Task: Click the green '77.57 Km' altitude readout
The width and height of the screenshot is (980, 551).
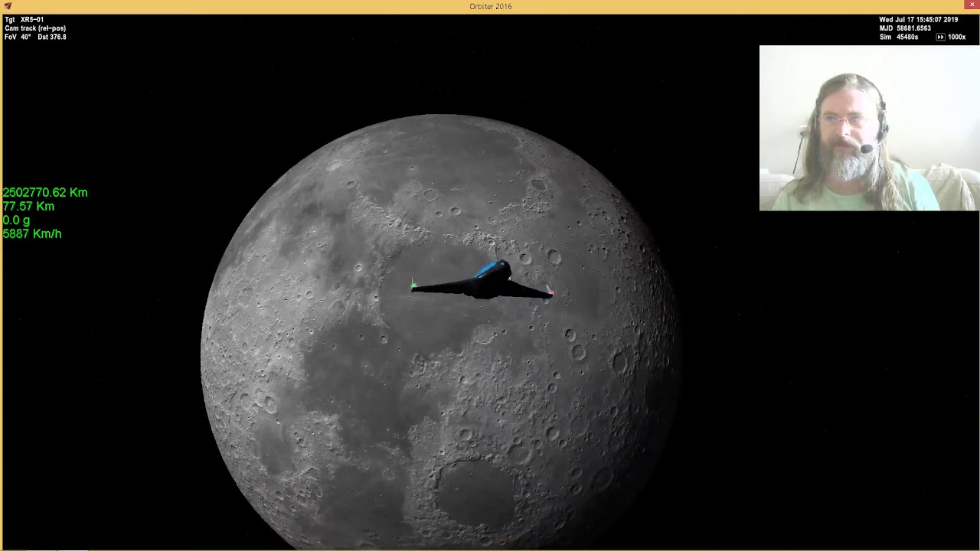Action: tap(28, 207)
